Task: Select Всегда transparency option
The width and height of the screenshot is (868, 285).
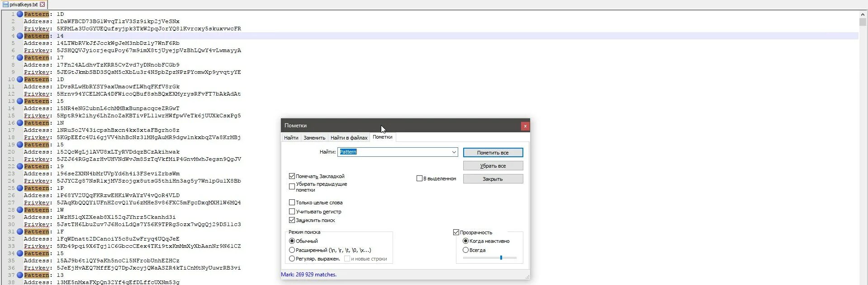Action: click(x=465, y=250)
